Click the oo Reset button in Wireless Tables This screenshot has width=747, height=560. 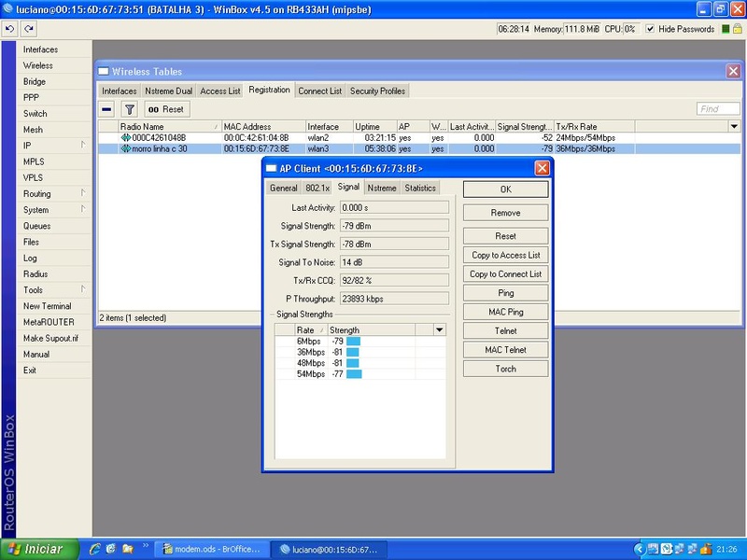[x=167, y=109]
